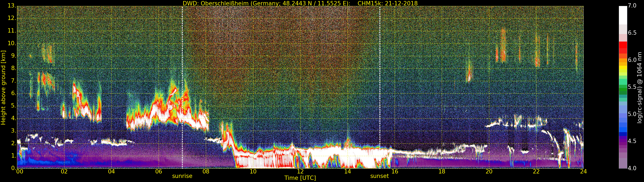Click the white top segment of colorbar
This screenshot has height=182, width=644.
[623, 15]
